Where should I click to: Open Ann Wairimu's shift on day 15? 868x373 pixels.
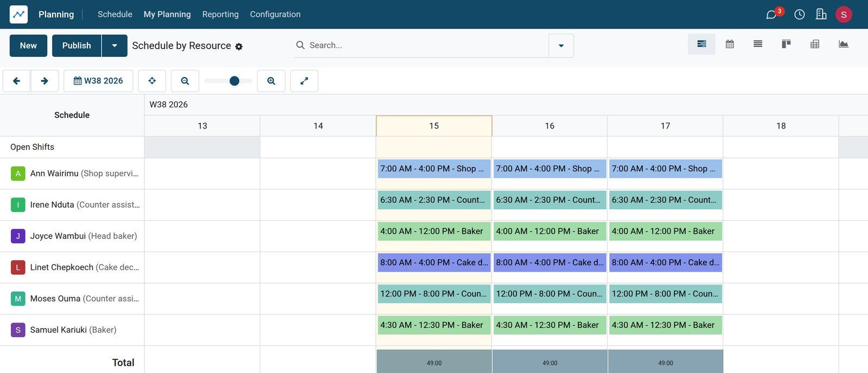click(x=434, y=169)
